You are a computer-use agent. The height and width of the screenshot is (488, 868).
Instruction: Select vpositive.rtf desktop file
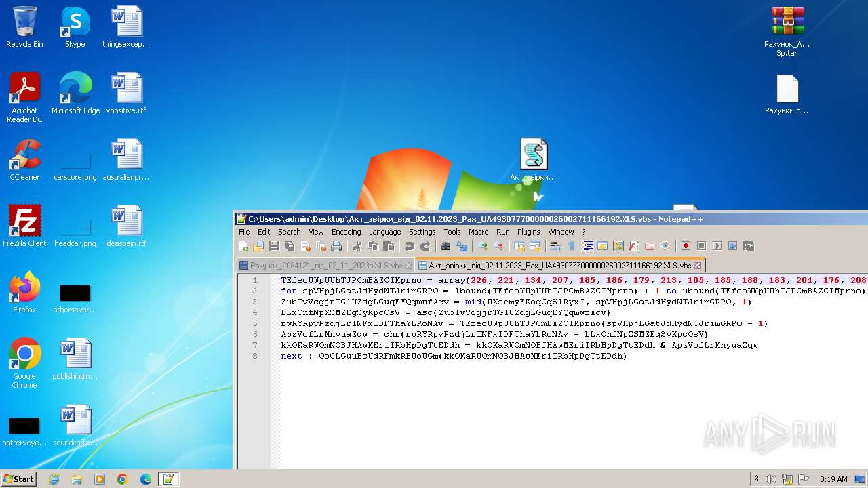click(126, 94)
